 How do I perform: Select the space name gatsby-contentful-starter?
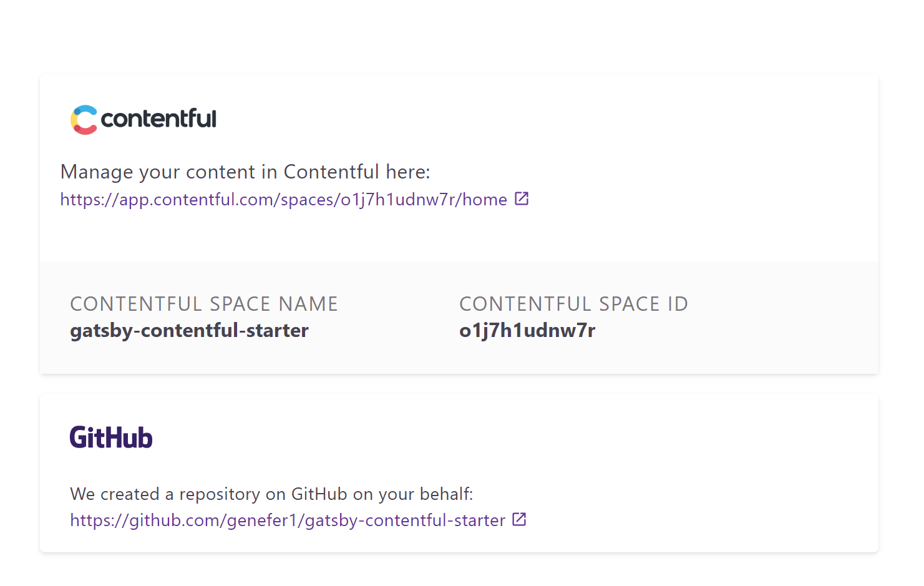[189, 330]
